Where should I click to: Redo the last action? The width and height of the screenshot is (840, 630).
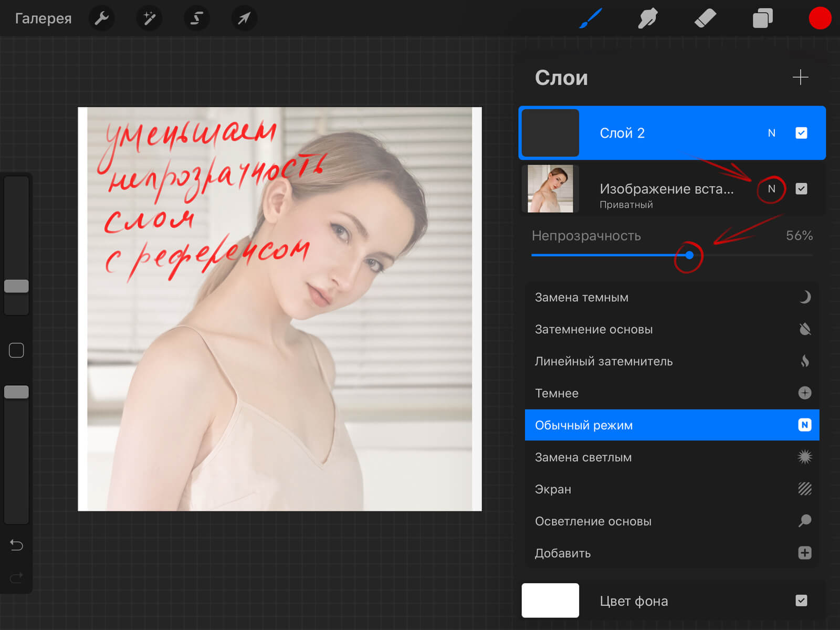pyautogui.click(x=16, y=577)
